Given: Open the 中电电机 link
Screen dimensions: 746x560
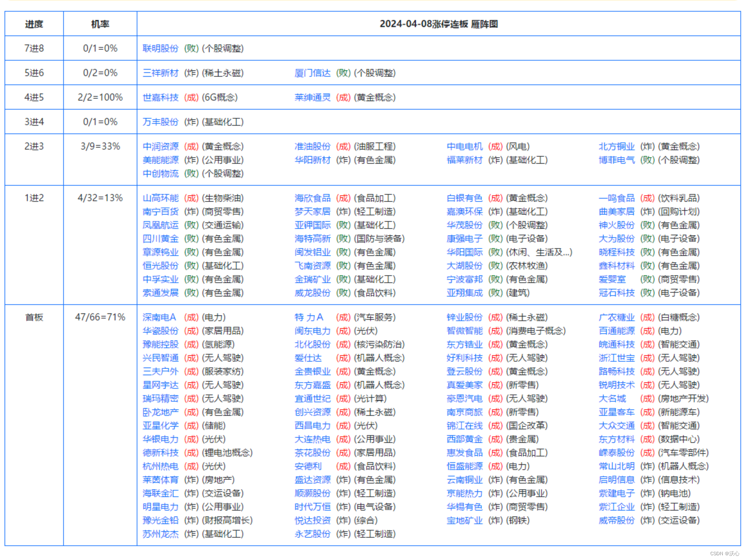Looking at the screenshot, I should pos(465,147).
